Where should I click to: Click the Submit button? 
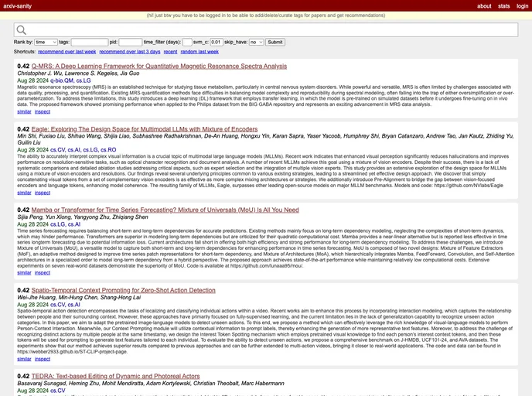click(275, 42)
